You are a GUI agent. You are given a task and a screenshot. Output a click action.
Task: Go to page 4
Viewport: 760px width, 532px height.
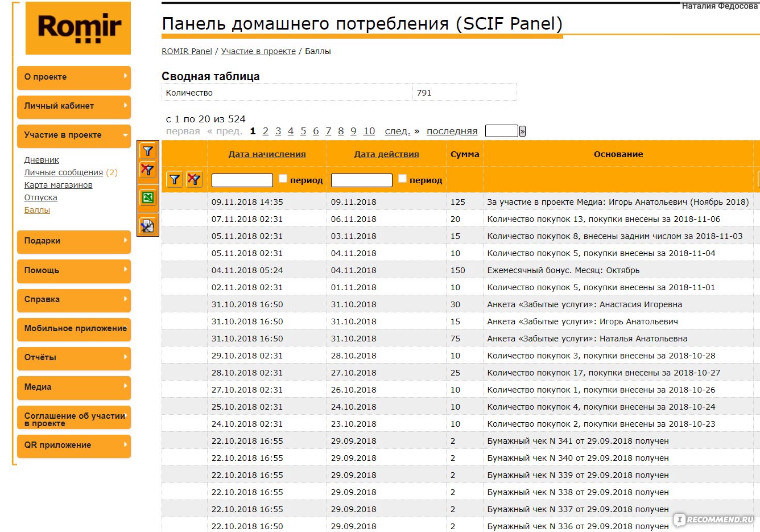tap(291, 131)
